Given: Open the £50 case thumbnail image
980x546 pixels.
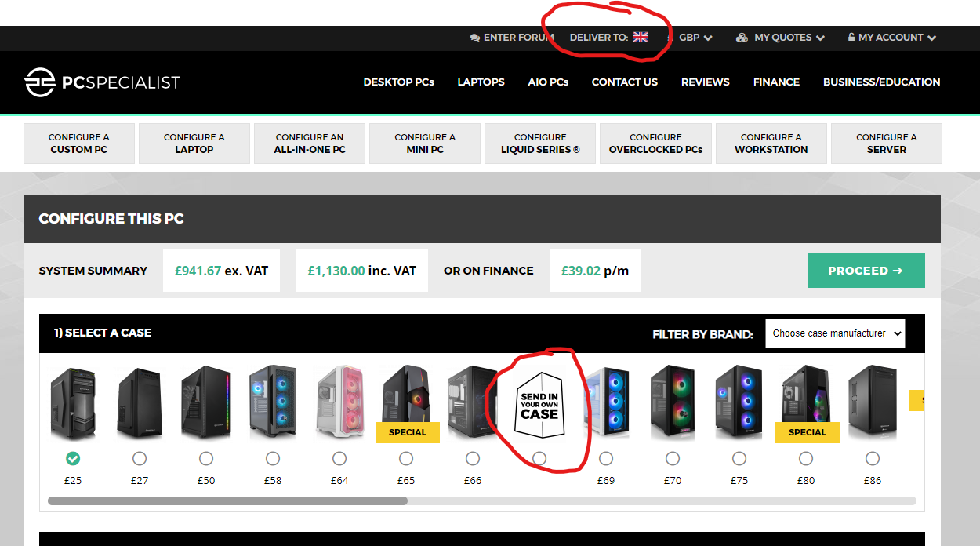Looking at the screenshot, I should tap(206, 403).
